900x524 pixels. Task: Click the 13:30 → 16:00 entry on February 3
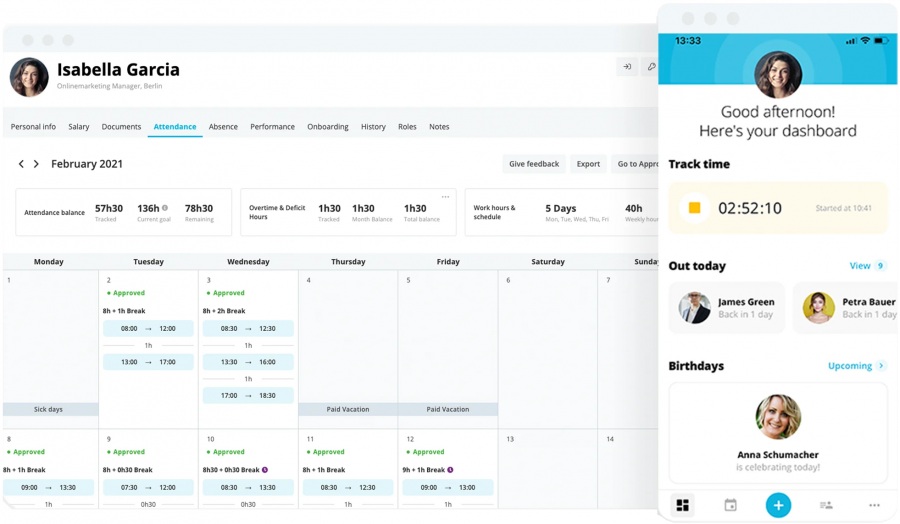tap(248, 362)
